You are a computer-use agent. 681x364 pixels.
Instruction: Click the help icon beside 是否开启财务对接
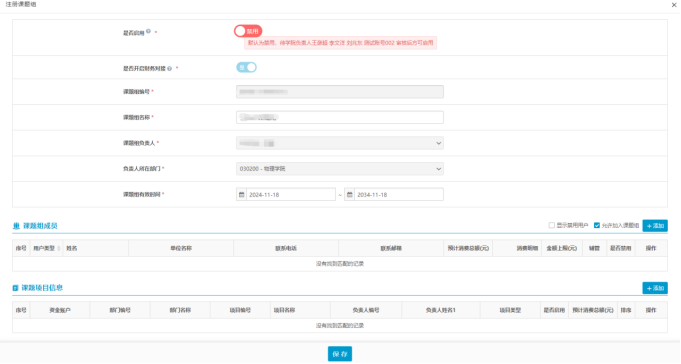tap(170, 69)
